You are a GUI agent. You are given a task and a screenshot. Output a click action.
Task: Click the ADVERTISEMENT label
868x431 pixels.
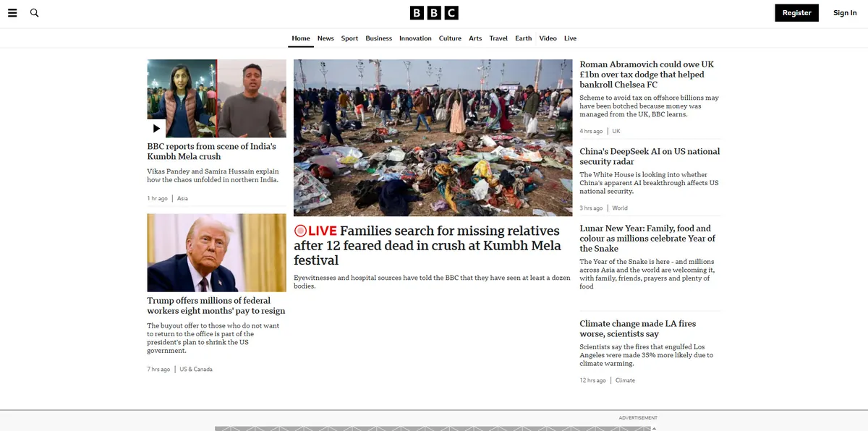click(638, 417)
